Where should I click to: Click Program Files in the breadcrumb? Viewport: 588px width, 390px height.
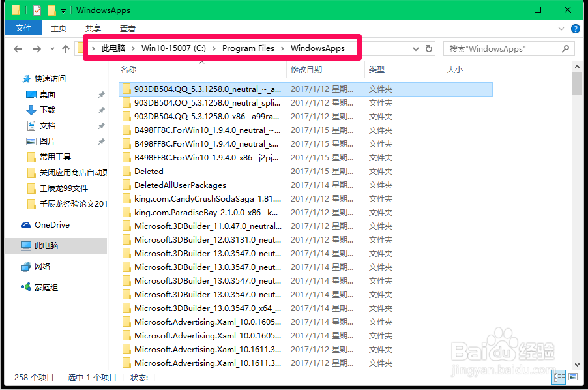[248, 48]
